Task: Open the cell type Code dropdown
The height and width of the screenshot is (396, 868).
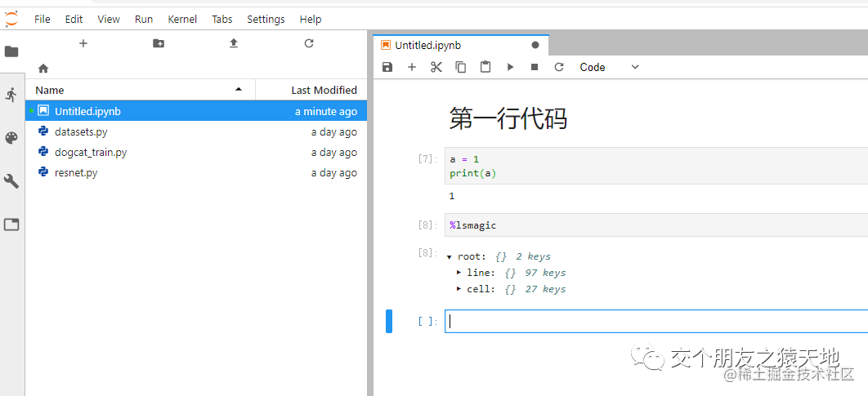Action: coord(609,67)
